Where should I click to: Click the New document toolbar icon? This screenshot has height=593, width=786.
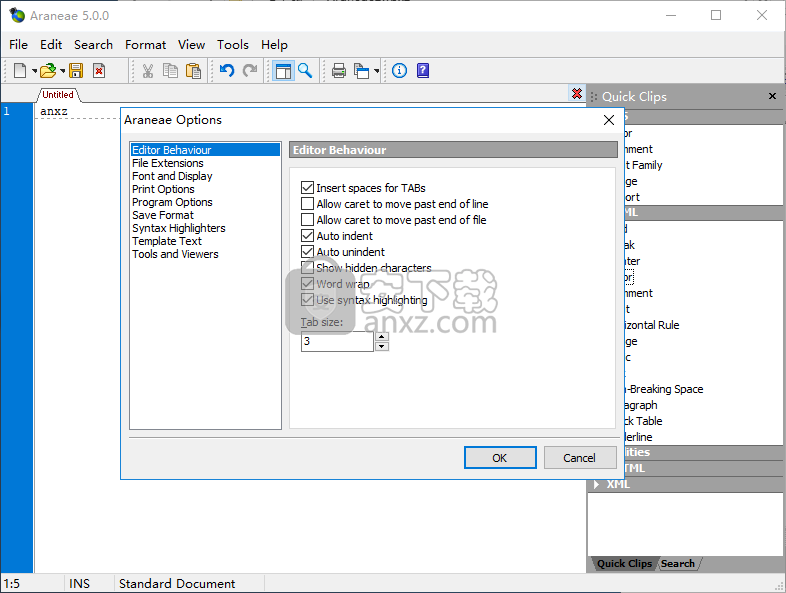[x=20, y=71]
